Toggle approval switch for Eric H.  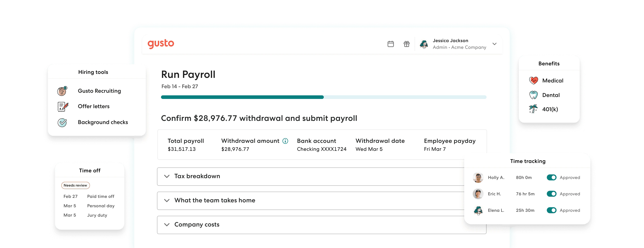(551, 194)
